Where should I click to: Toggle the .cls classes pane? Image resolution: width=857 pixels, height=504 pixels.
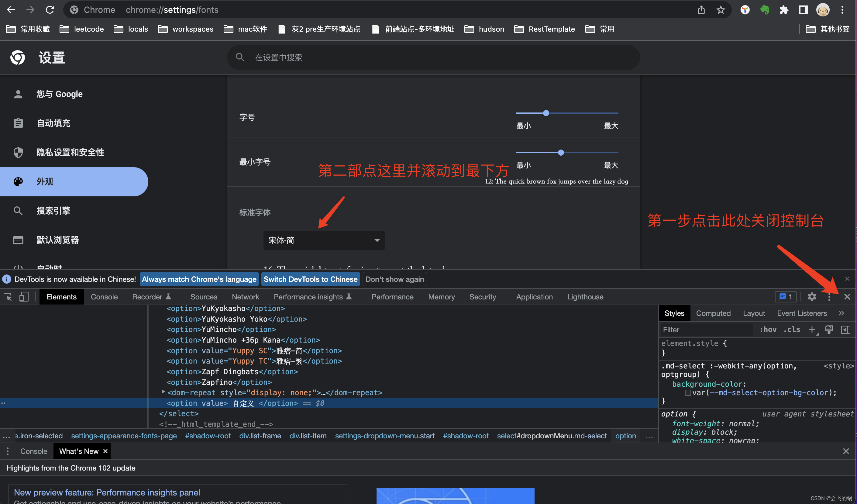click(x=792, y=330)
